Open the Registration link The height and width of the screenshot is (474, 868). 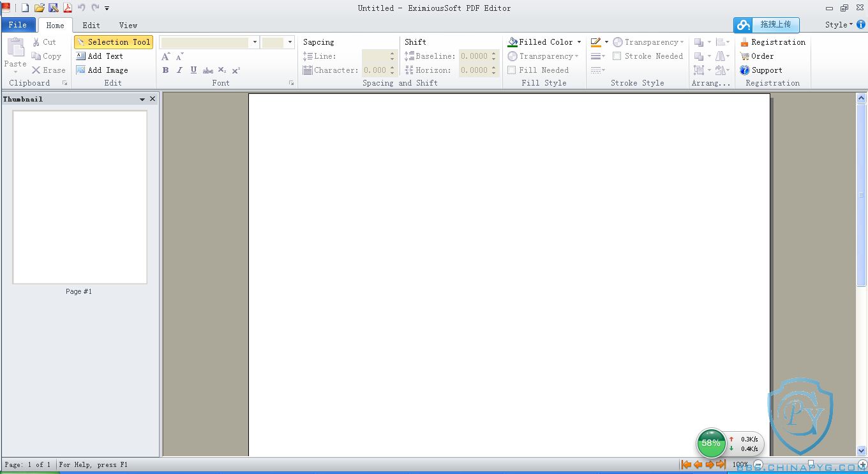(773, 42)
